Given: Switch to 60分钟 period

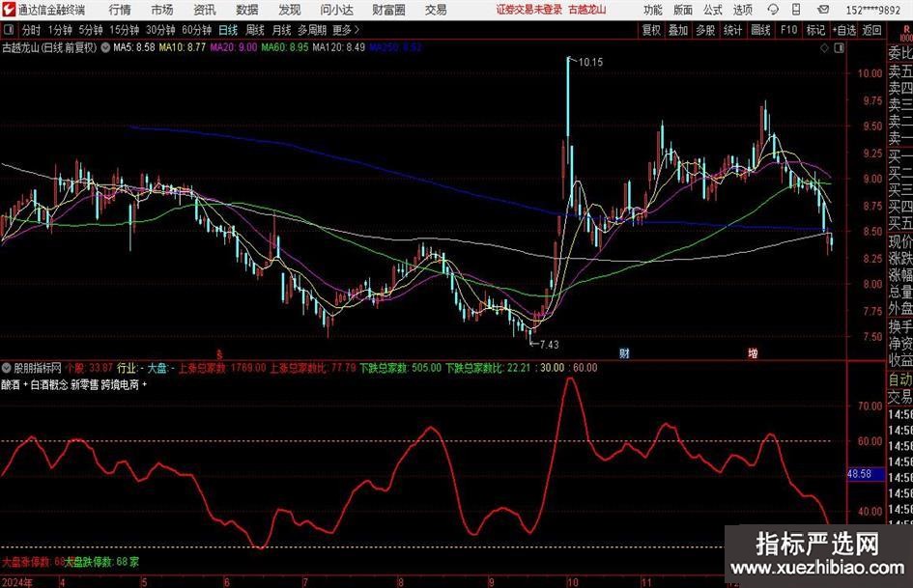Looking at the screenshot, I should tap(197, 30).
